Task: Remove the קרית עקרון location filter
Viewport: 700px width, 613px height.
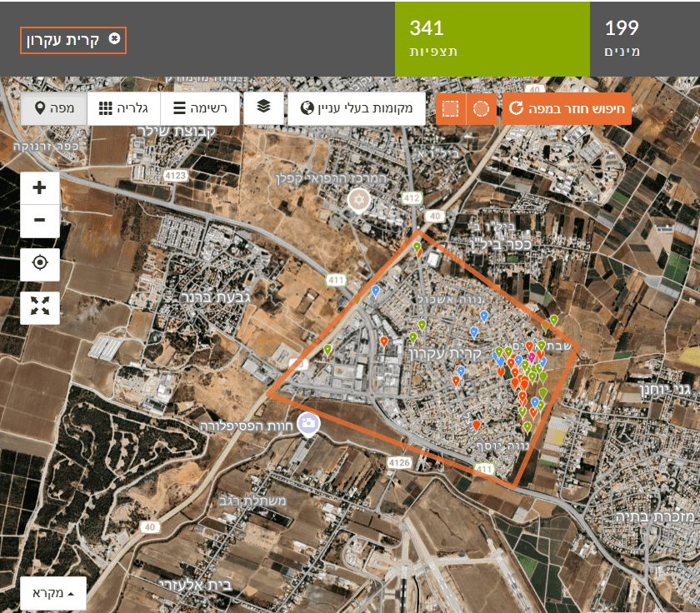Action: click(114, 39)
